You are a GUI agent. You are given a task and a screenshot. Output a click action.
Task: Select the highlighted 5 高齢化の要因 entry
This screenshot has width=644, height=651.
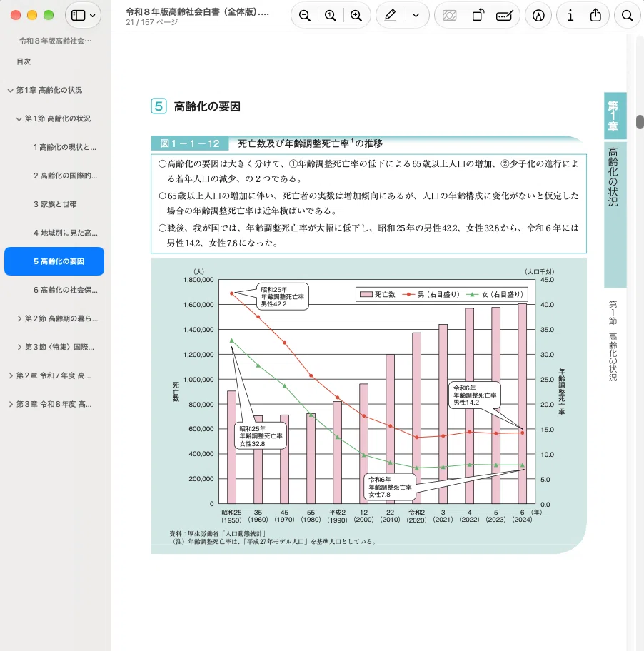coord(54,261)
